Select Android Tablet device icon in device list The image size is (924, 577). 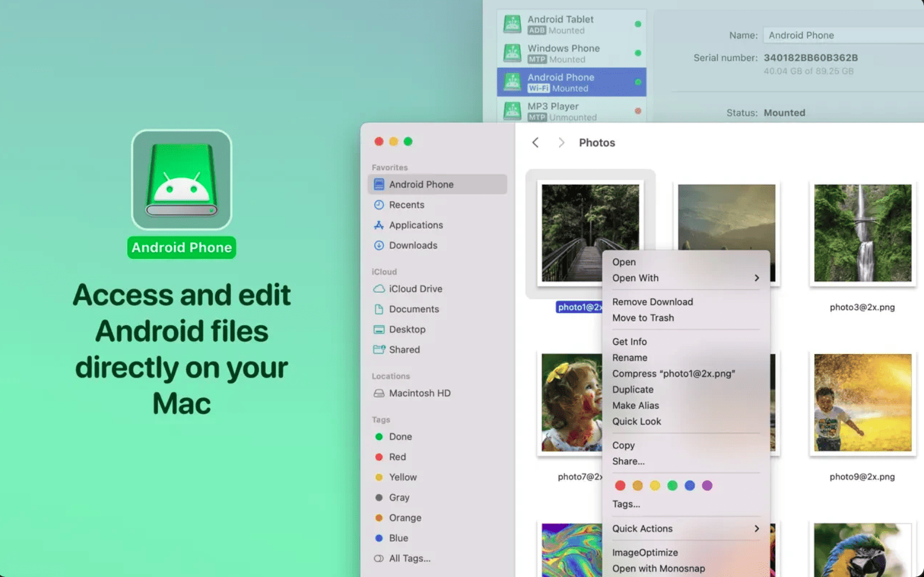[512, 24]
